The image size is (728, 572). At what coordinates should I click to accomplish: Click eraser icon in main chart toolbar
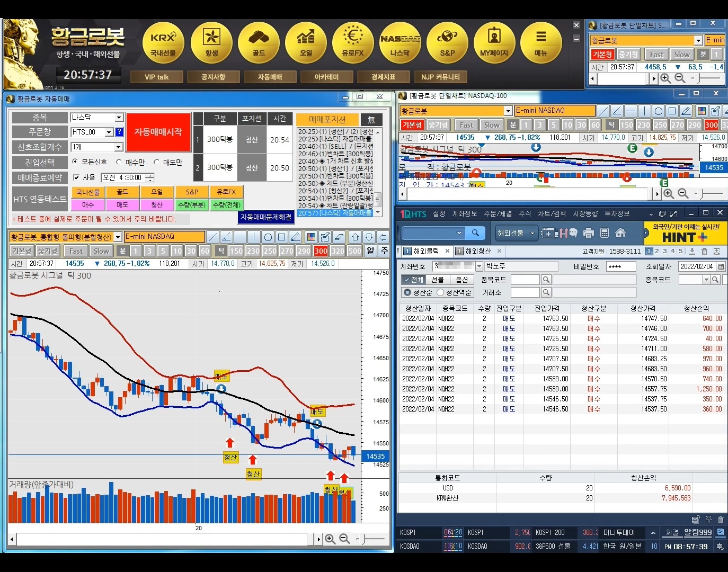pyautogui.click(x=339, y=237)
